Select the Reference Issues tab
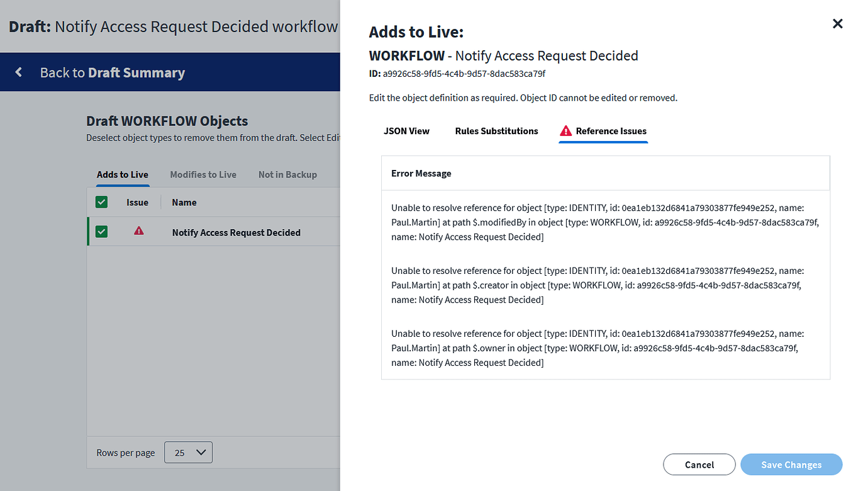The width and height of the screenshot is (868, 491). click(609, 131)
